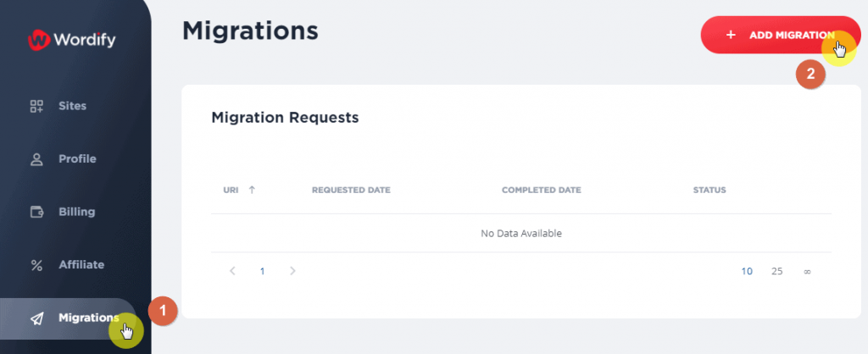
Task: Click the Profile person icon
Action: [x=36, y=159]
